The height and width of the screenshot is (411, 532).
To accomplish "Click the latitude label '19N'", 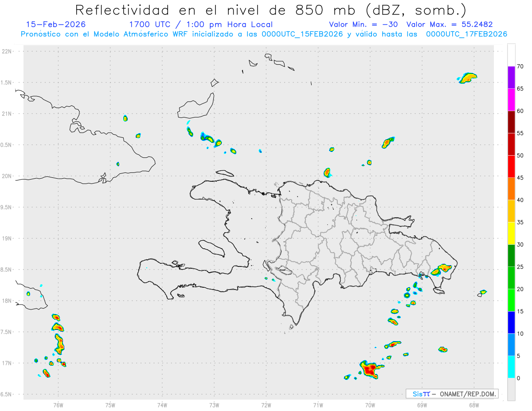I will pyautogui.click(x=8, y=239).
